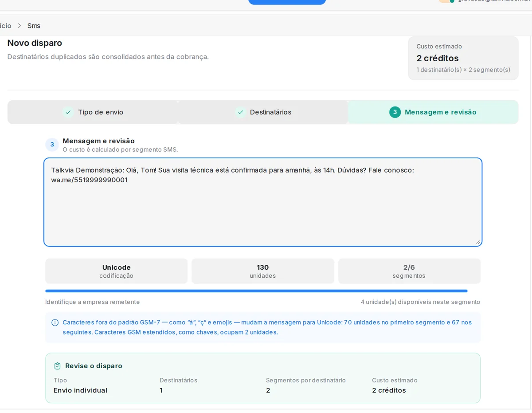Screen dimensions: 532x413
Task: Click the clipboard icon beside Revise o disparo
Action: pyautogui.click(x=57, y=366)
